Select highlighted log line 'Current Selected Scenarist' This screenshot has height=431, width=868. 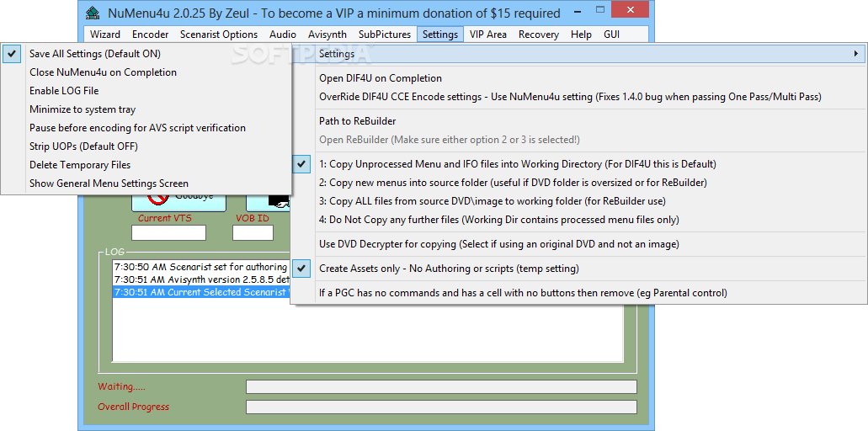tap(201, 292)
